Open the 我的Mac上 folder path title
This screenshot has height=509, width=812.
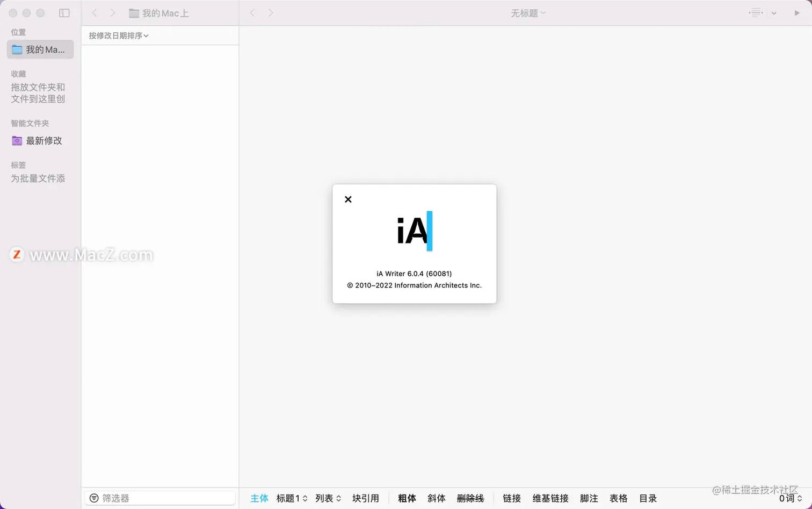tap(159, 13)
